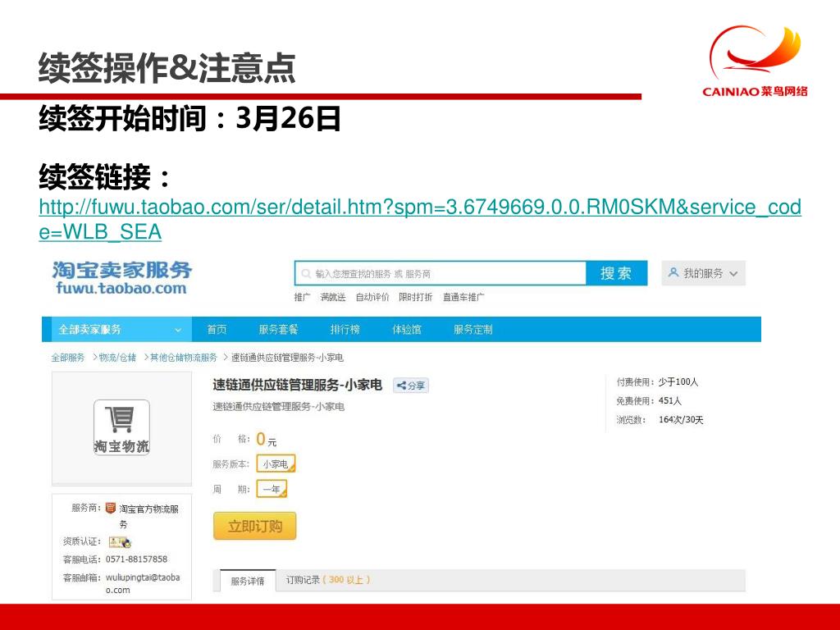Click the 立即订购 order button
The height and width of the screenshot is (630, 840).
point(254,526)
